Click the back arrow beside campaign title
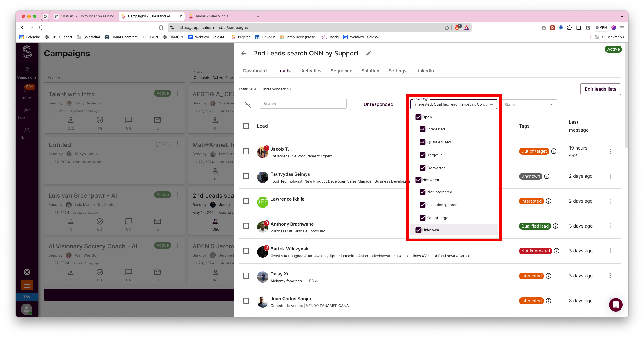 pyautogui.click(x=244, y=53)
